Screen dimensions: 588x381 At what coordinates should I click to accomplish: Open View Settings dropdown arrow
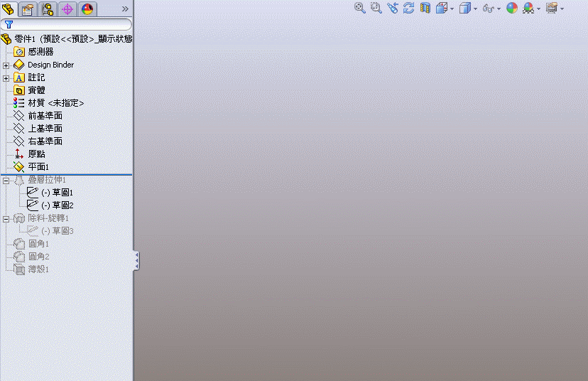coord(562,9)
